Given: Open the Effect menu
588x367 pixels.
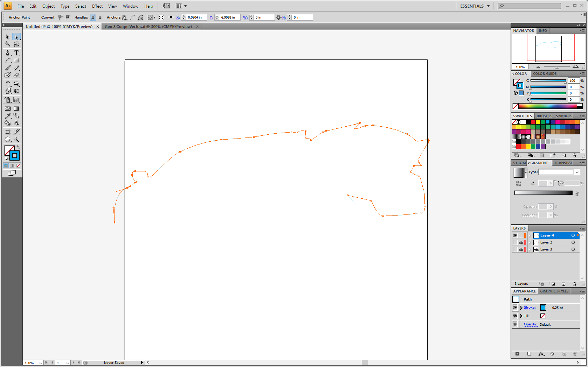Looking at the screenshot, I should 97,6.
